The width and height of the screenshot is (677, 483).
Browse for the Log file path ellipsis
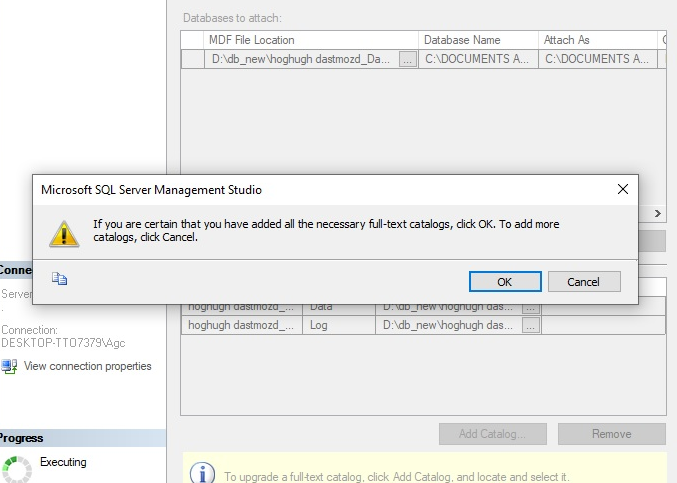531,325
